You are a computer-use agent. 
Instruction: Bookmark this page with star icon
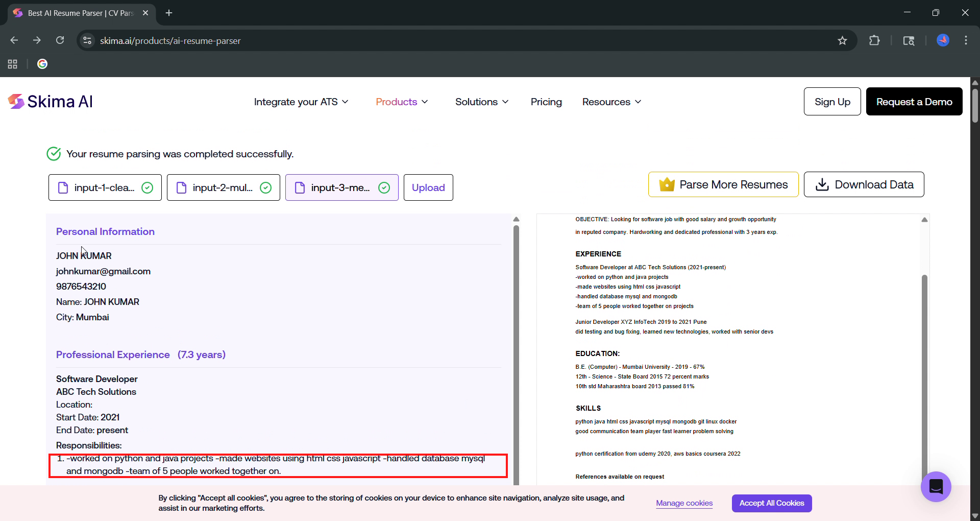click(842, 40)
